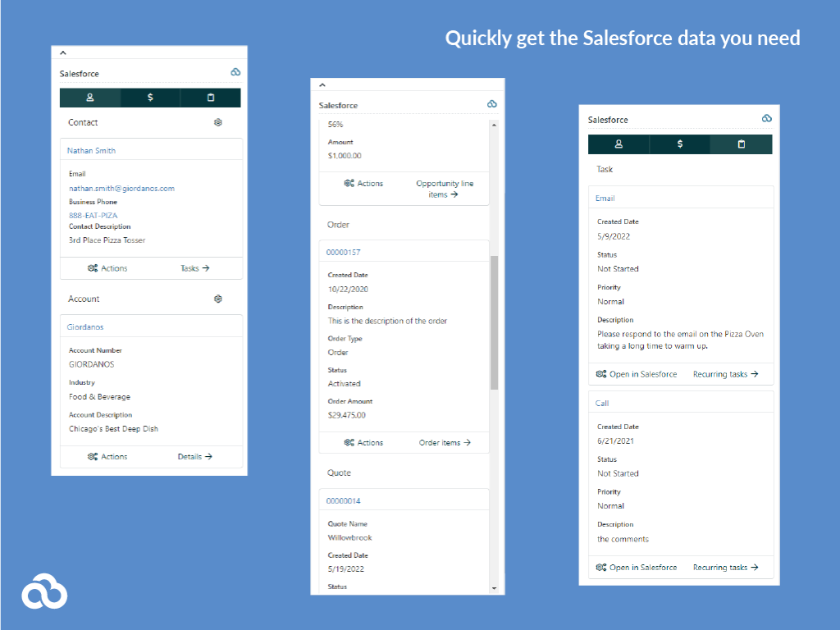This screenshot has height=630, width=840.
Task: Switch to the dollar sign tab in the left panel
Action: click(150, 97)
